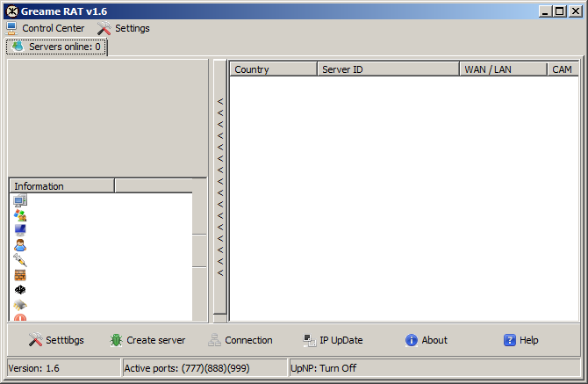The height and width of the screenshot is (384, 588).
Task: Click the blue info icon beside About
Action: (x=411, y=340)
